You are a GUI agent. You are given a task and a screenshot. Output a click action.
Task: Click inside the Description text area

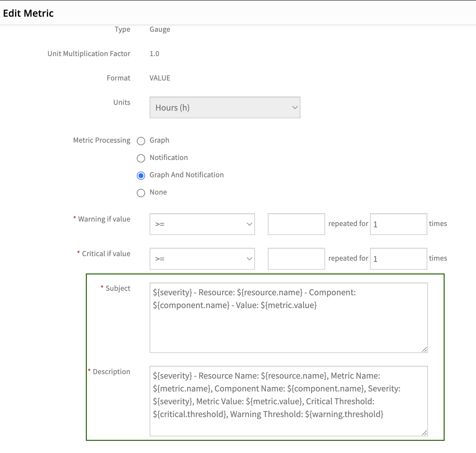point(289,401)
